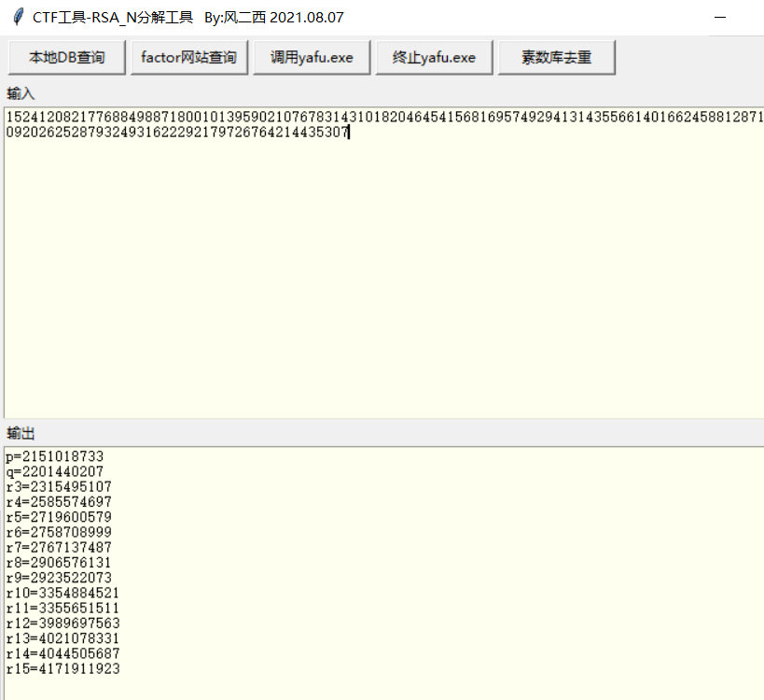Viewport: 764px width, 700px height.
Task: Click end of second input line ending 435307
Action: point(349,133)
